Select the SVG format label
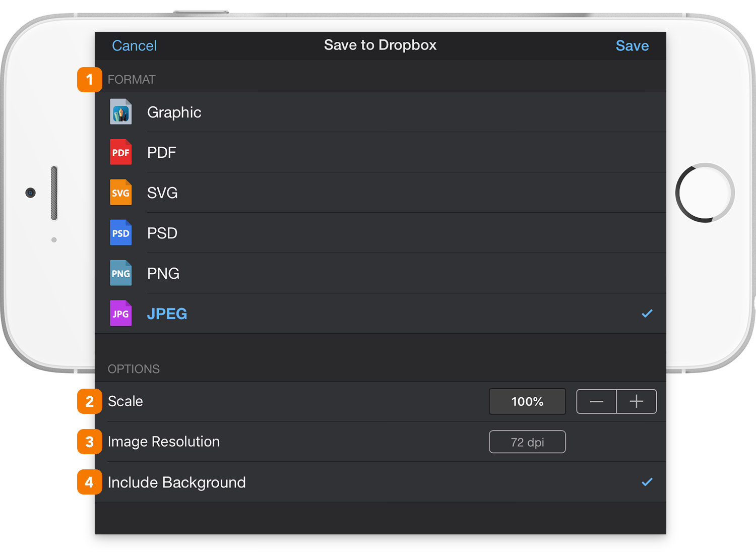The height and width of the screenshot is (552, 756). click(162, 193)
